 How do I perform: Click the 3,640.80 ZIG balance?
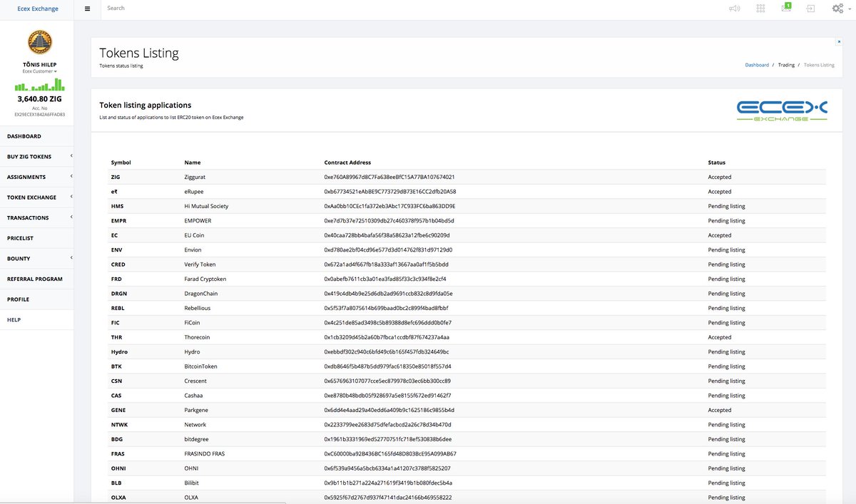[x=40, y=99]
